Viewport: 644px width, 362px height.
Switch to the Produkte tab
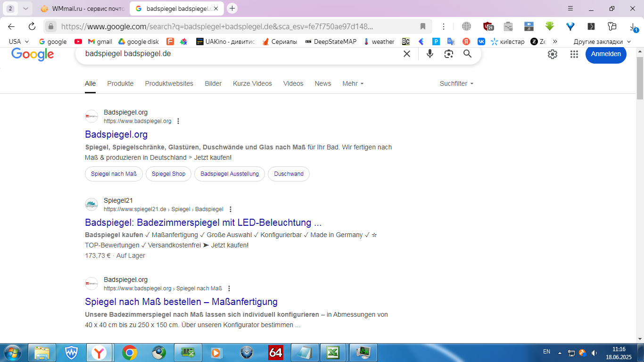pyautogui.click(x=120, y=83)
